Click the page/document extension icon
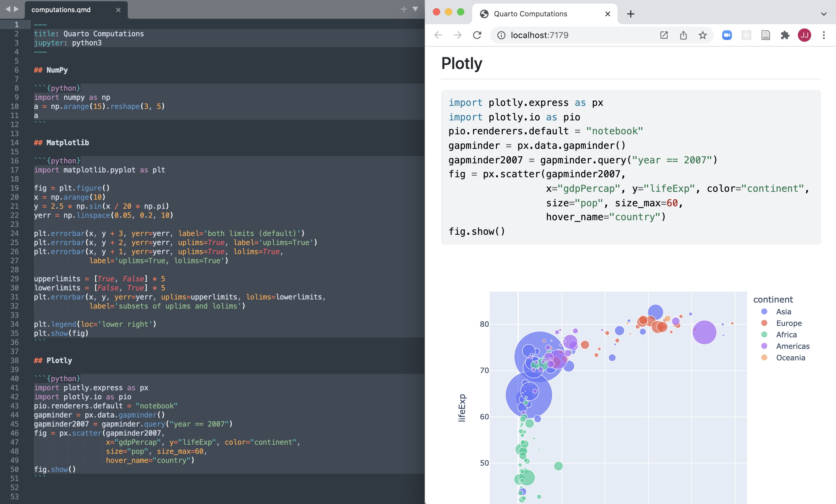This screenshot has width=836, height=504. [765, 35]
